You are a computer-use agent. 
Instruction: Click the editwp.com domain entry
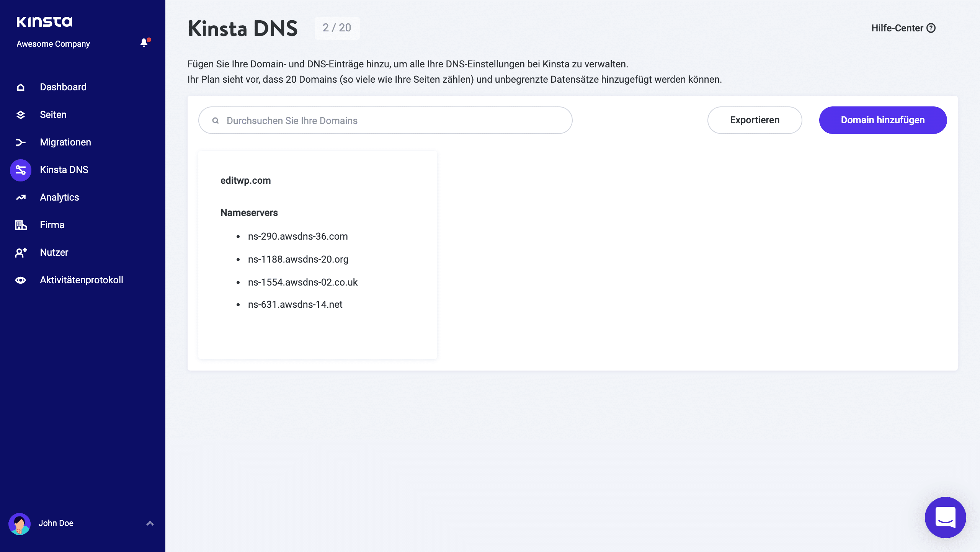[246, 180]
